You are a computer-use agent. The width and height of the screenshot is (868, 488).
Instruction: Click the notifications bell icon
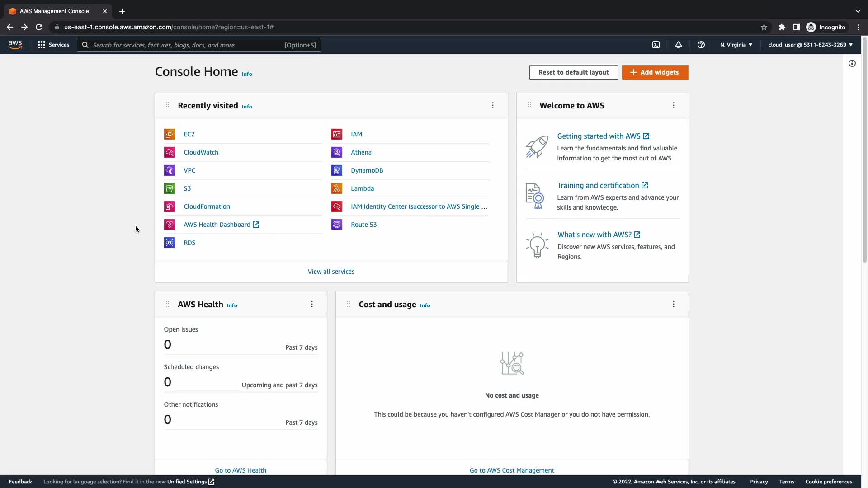[x=679, y=45]
